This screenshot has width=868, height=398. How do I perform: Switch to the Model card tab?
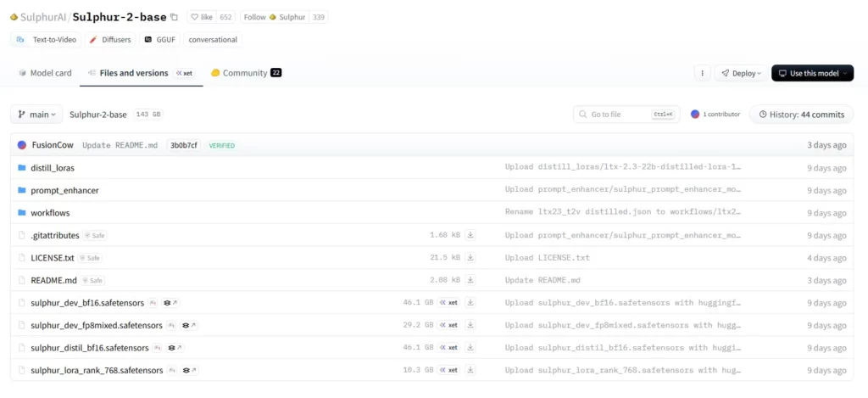click(45, 73)
